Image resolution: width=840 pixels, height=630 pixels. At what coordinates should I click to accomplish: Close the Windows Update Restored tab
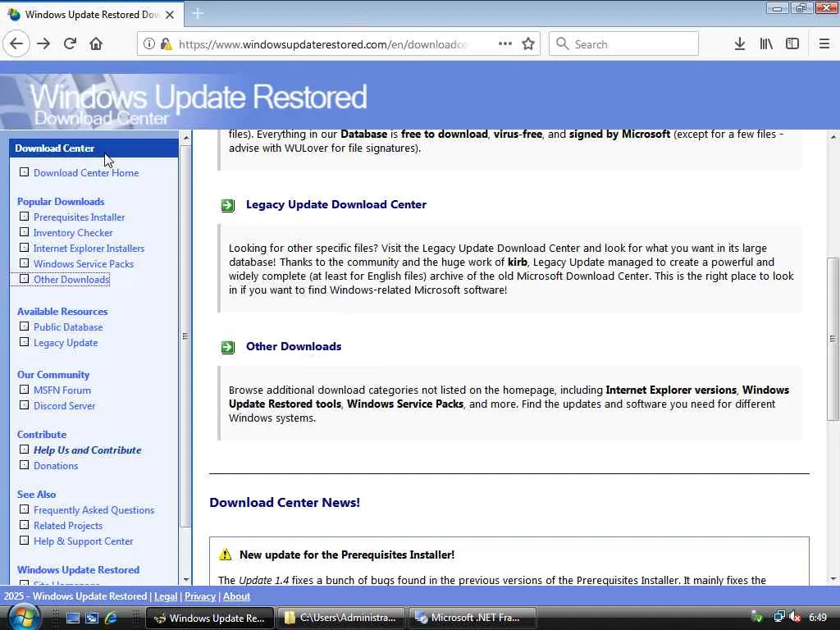coord(170,15)
